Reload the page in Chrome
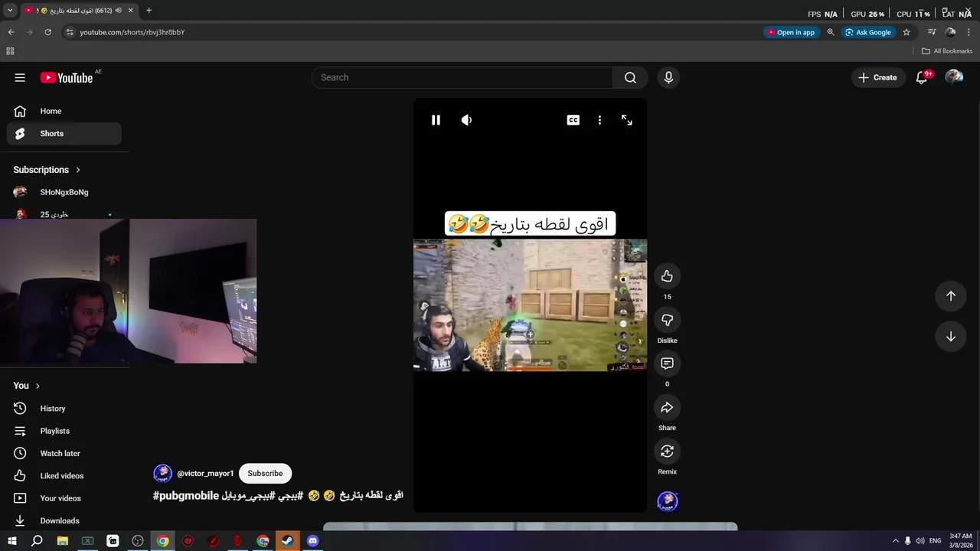This screenshot has height=551, width=980. 47,32
